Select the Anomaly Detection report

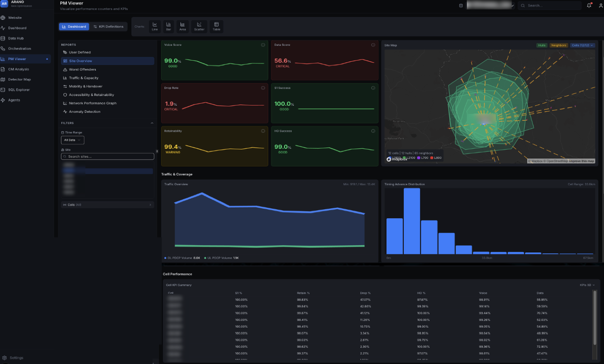click(107, 112)
